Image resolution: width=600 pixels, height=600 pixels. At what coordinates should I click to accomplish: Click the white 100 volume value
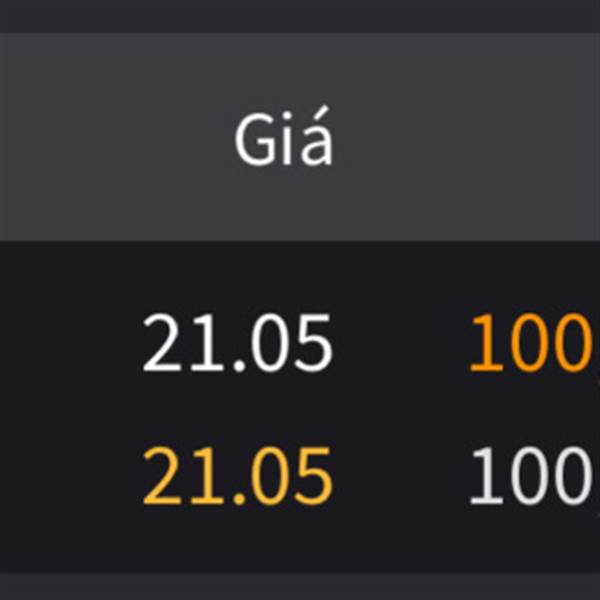(x=531, y=476)
